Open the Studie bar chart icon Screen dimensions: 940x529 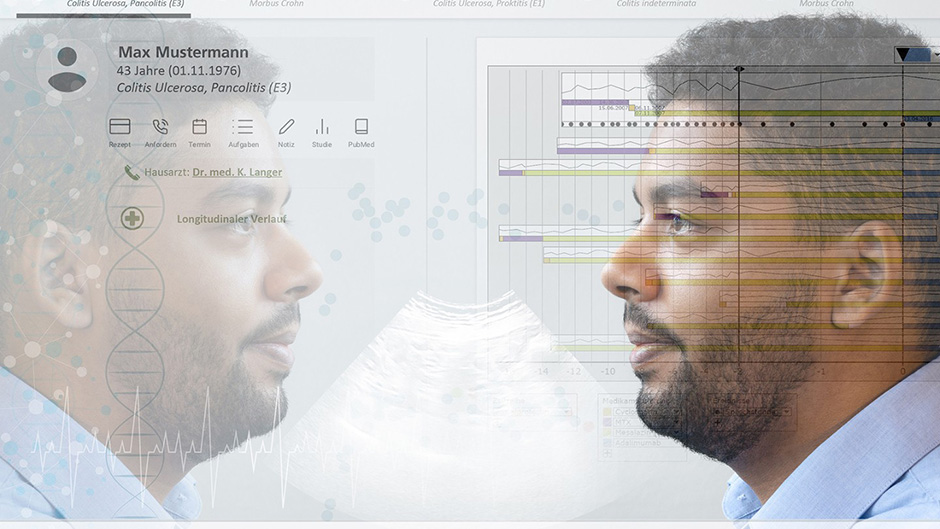(x=322, y=127)
